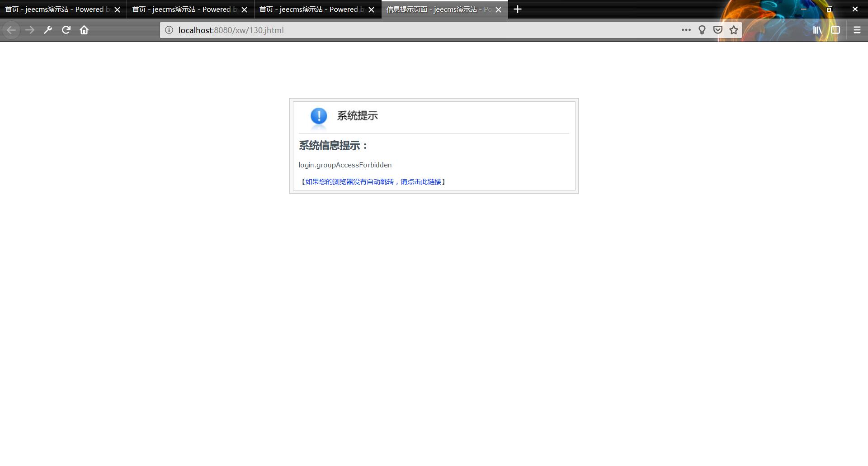Close the 信息提示页面 tab
The width and height of the screenshot is (868, 466).
[498, 10]
